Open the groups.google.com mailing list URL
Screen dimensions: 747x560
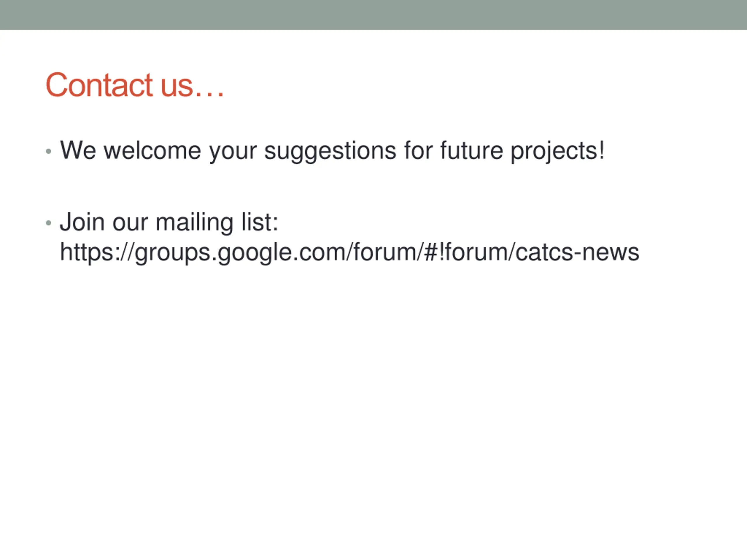pyautogui.click(x=350, y=253)
